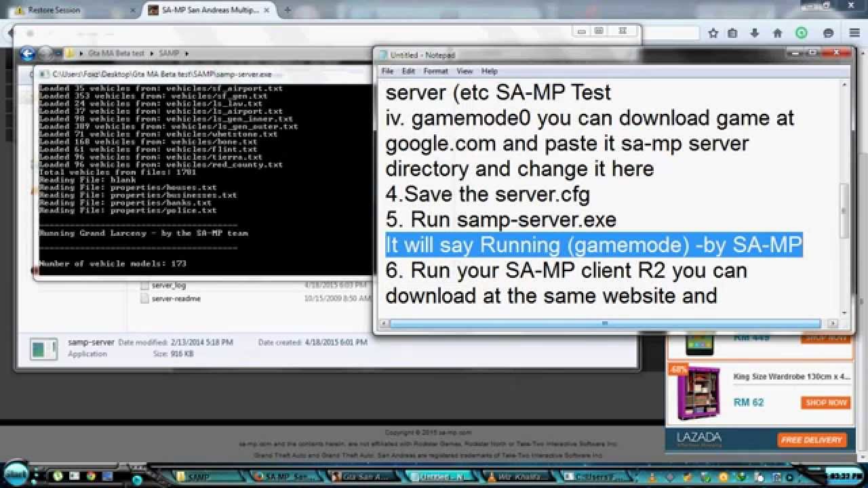Open SAMP folder taskbar button

pyautogui.click(x=207, y=476)
